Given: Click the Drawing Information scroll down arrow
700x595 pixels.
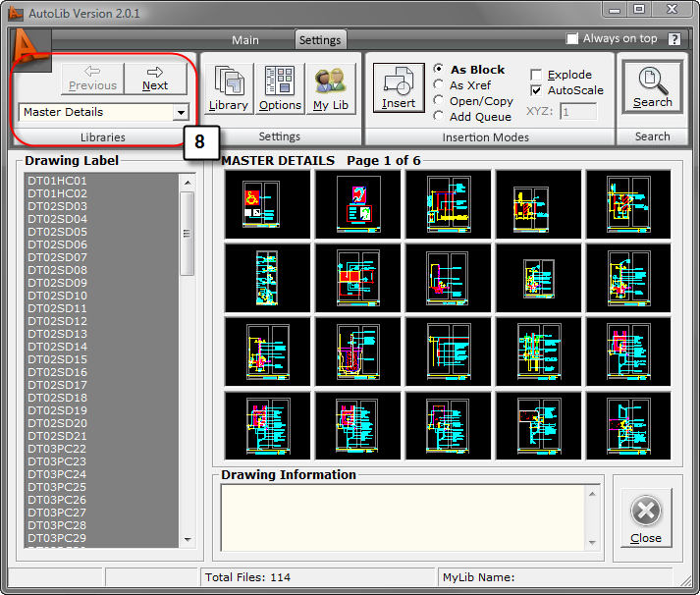Looking at the screenshot, I should pyautogui.click(x=592, y=543).
